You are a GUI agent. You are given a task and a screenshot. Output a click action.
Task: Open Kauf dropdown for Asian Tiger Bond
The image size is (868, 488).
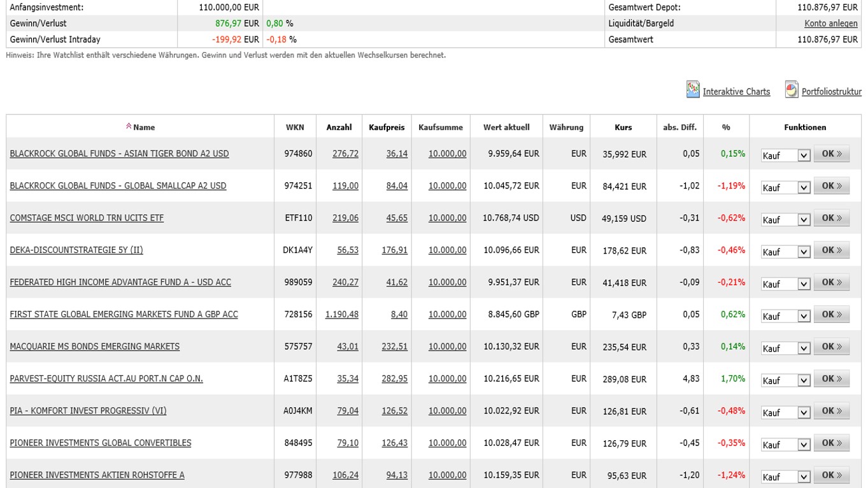point(804,155)
